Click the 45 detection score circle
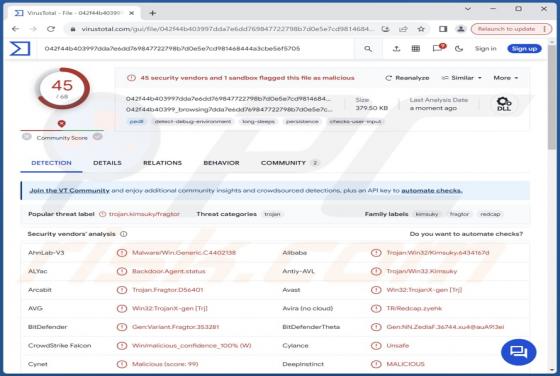 pos(62,88)
